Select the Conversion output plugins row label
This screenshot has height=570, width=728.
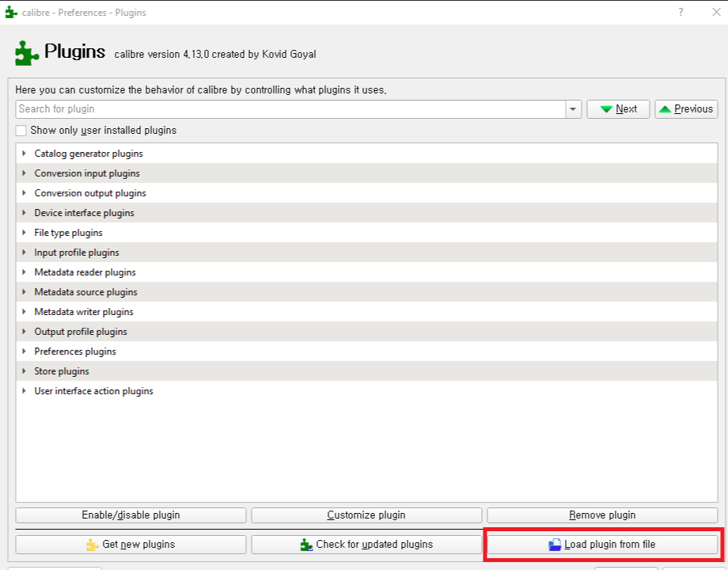tap(90, 193)
